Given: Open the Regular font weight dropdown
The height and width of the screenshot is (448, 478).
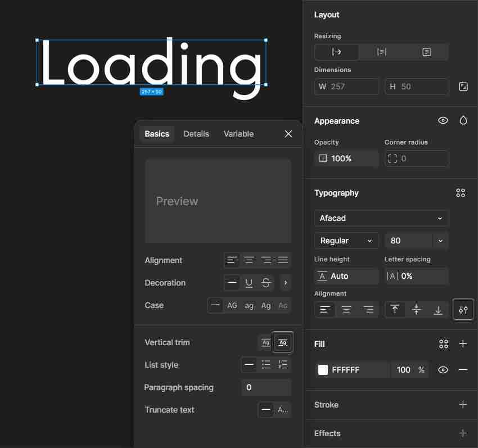Looking at the screenshot, I should pos(346,241).
